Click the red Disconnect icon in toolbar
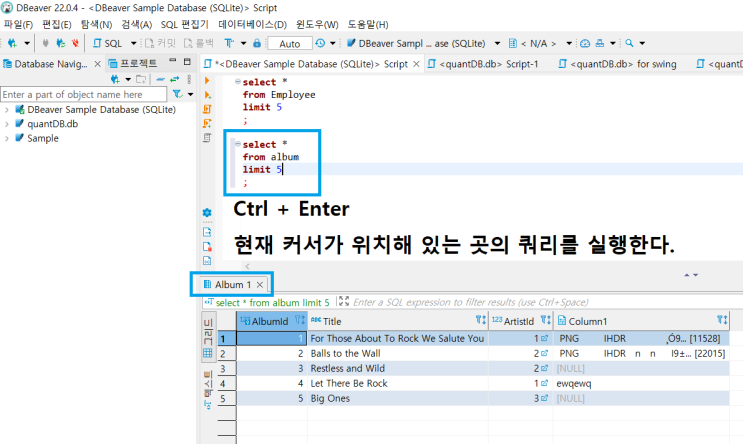Image resolution: width=743 pixels, height=444 pixels. tap(75, 43)
